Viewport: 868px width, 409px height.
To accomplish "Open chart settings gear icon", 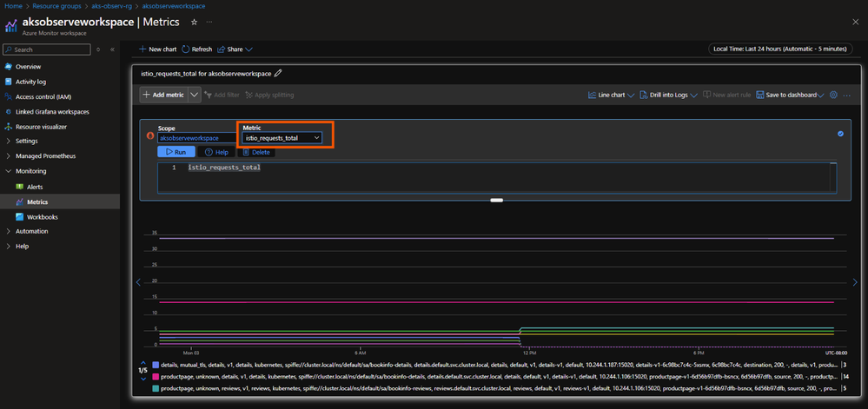I will pyautogui.click(x=833, y=95).
